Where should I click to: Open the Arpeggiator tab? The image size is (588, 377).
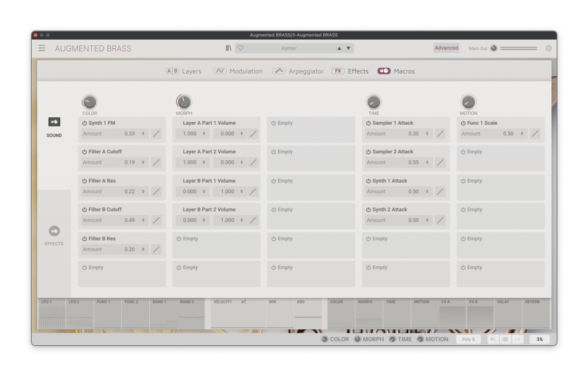pyautogui.click(x=298, y=71)
